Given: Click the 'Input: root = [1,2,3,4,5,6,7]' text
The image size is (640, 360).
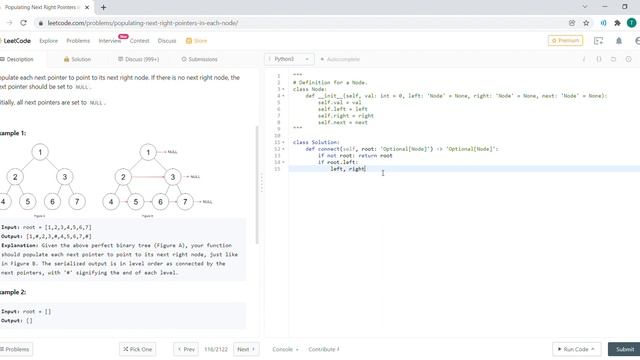Looking at the screenshot, I should (x=46, y=227).
